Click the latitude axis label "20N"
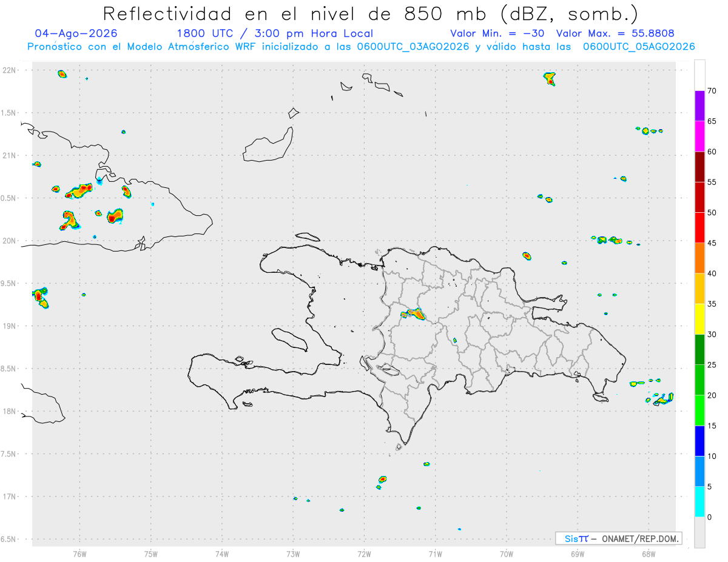The image size is (728, 562). coord(9,241)
